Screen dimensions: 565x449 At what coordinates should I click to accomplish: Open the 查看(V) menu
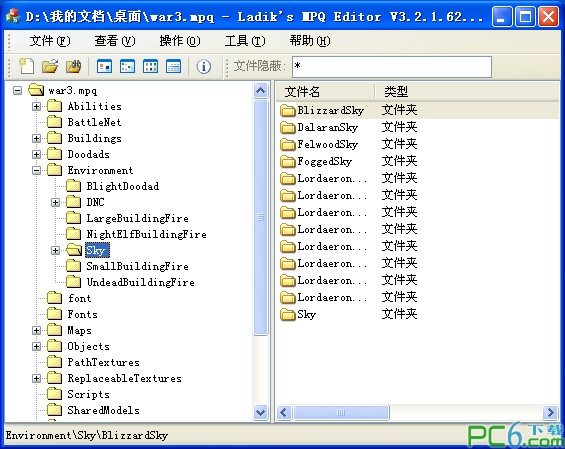115,41
